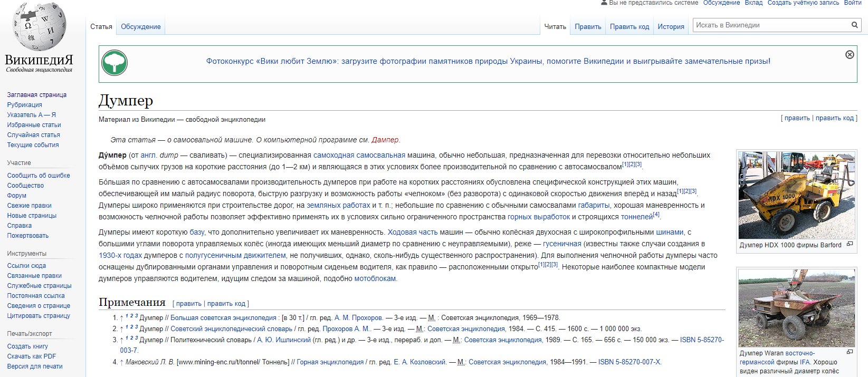Open the Barford HDX 1000 dumper thumbnail

pyautogui.click(x=797, y=195)
